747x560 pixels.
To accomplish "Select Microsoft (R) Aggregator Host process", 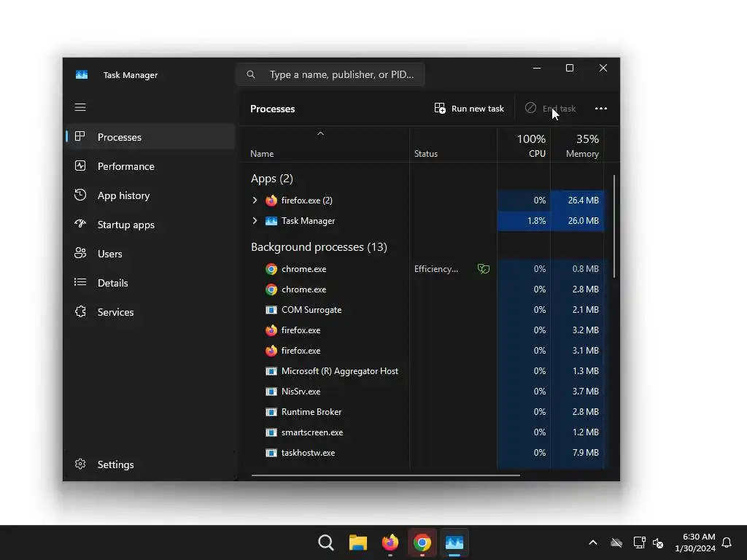I will pyautogui.click(x=427, y=371).
